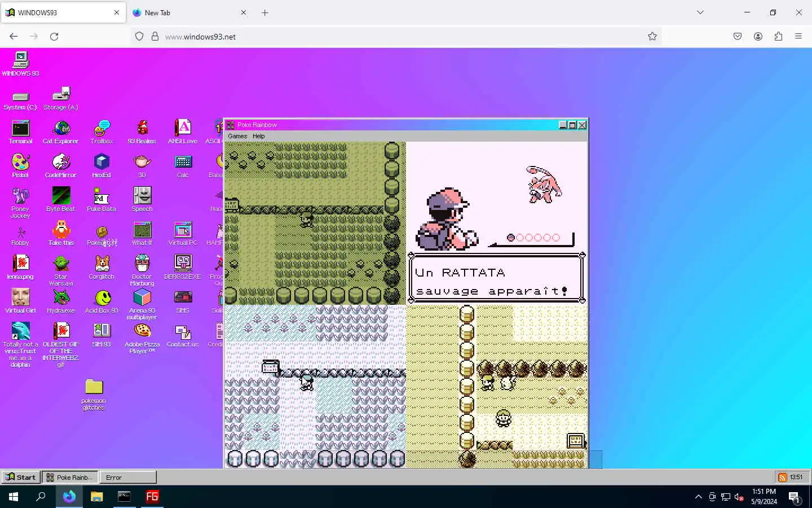Viewport: 812px width, 508px height.
Task: Select the Poke Rainbow taskbar button
Action: (x=70, y=477)
